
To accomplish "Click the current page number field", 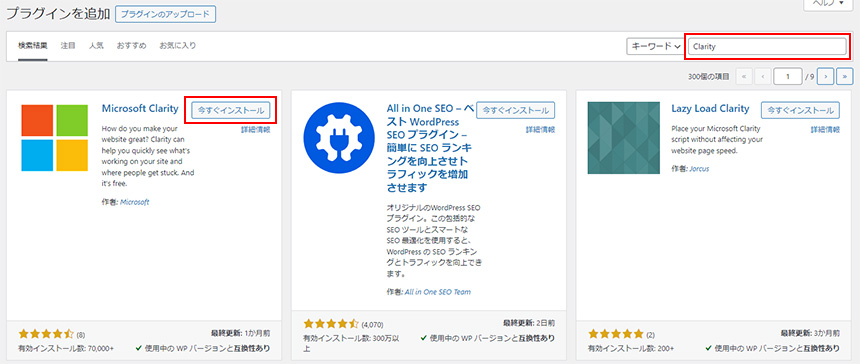I will (x=788, y=77).
